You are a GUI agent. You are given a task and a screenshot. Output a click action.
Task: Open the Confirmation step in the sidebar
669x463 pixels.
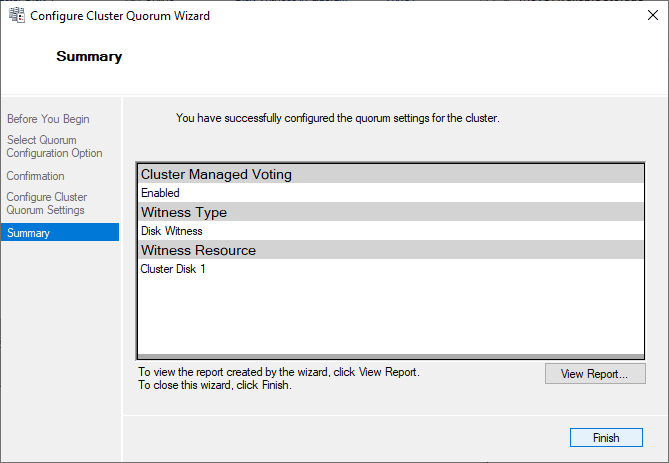point(35,176)
